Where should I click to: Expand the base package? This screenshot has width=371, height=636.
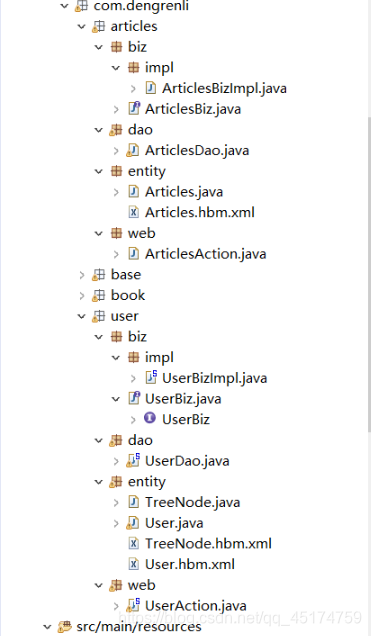(81, 275)
